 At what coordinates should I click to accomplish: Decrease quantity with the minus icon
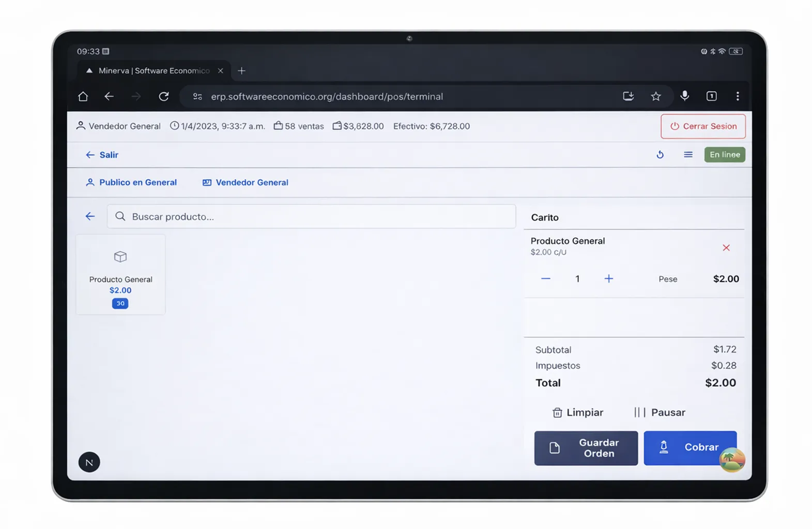pos(545,279)
